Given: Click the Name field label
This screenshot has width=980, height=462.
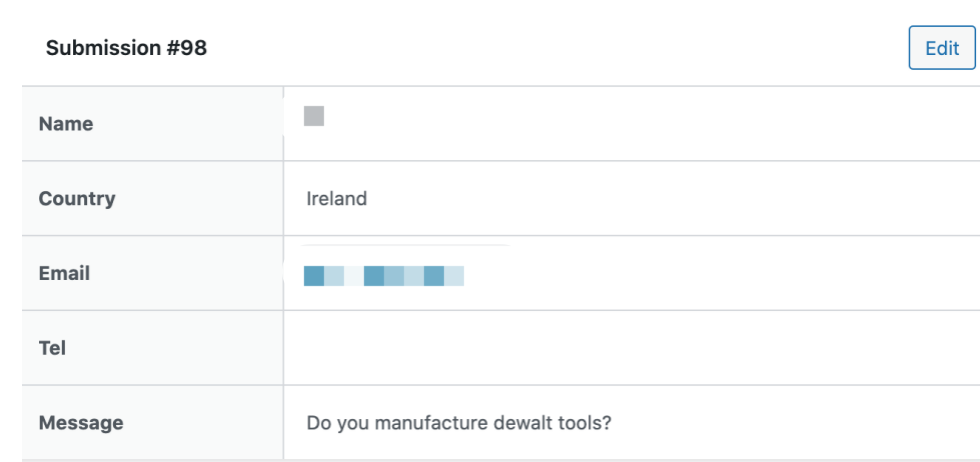Looking at the screenshot, I should 66,124.
